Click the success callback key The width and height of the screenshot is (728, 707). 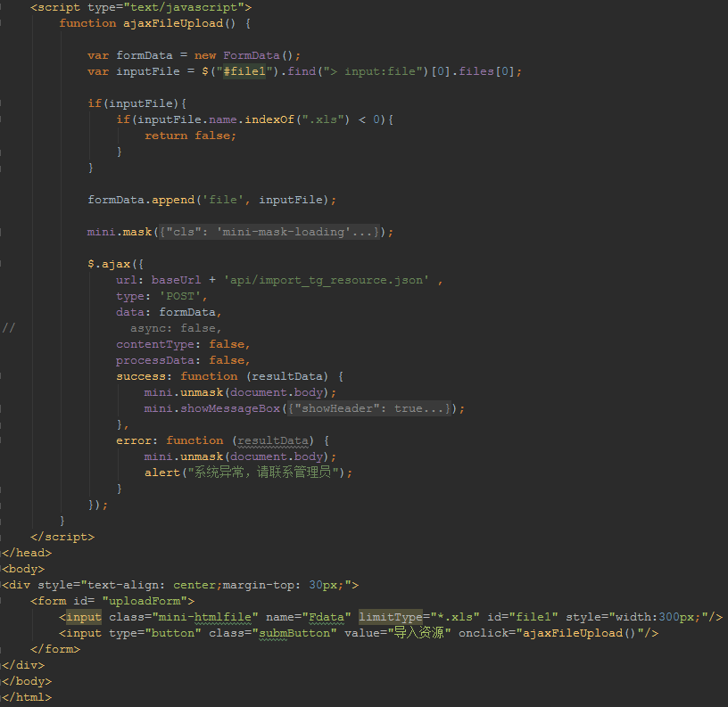point(141,376)
